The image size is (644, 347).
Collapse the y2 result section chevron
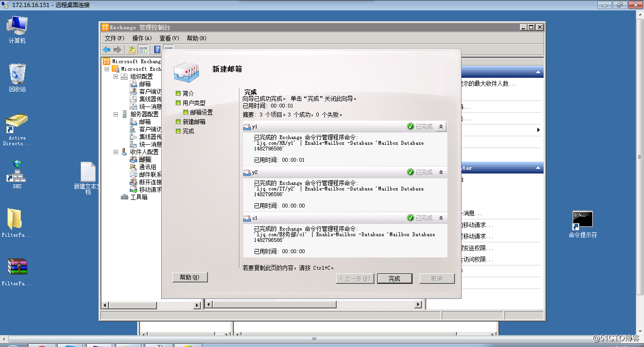(x=441, y=172)
